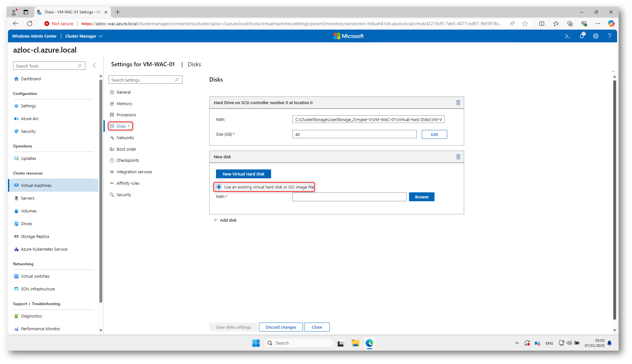This screenshot has height=364, width=632.
Task: Click taskbar Search box
Action: click(299, 343)
